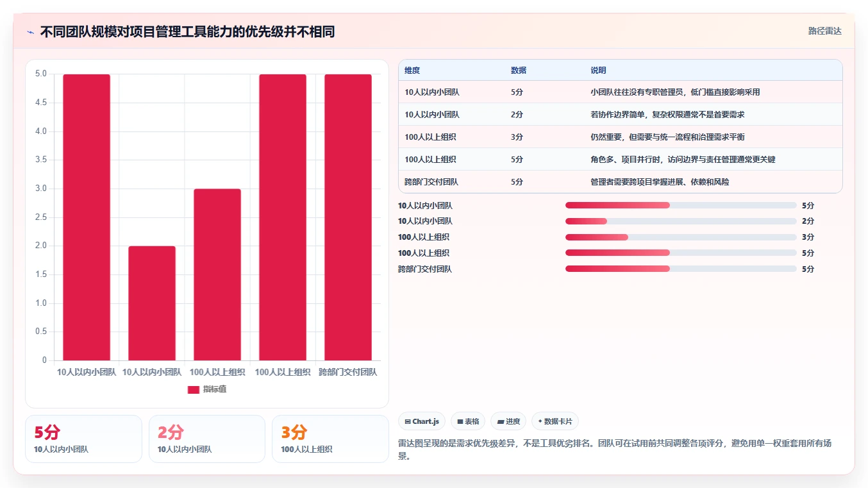Click the 0.5 tick on the y-axis
This screenshot has height=488, width=868.
[40, 332]
